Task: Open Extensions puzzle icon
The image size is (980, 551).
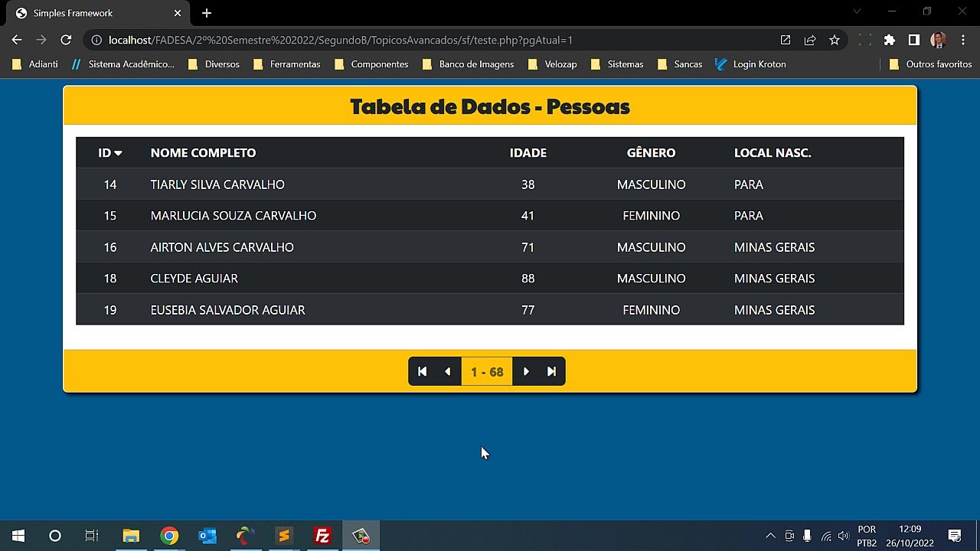Action: click(x=890, y=40)
